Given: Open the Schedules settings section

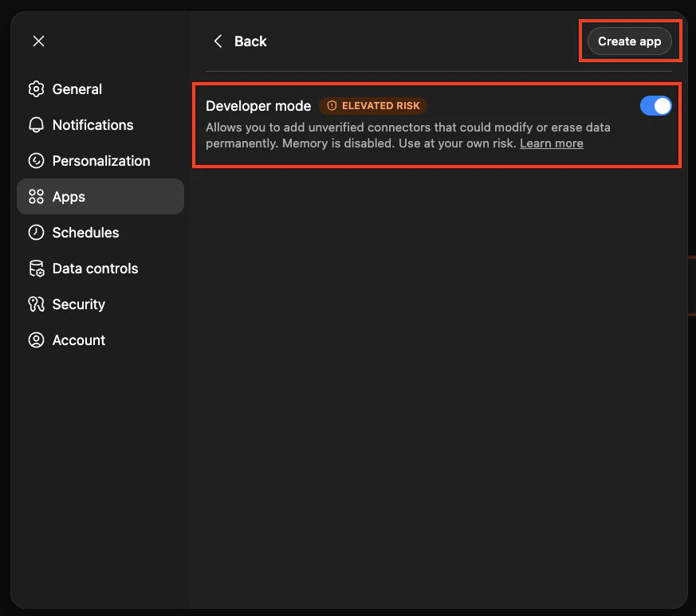Looking at the screenshot, I should click(100, 233).
